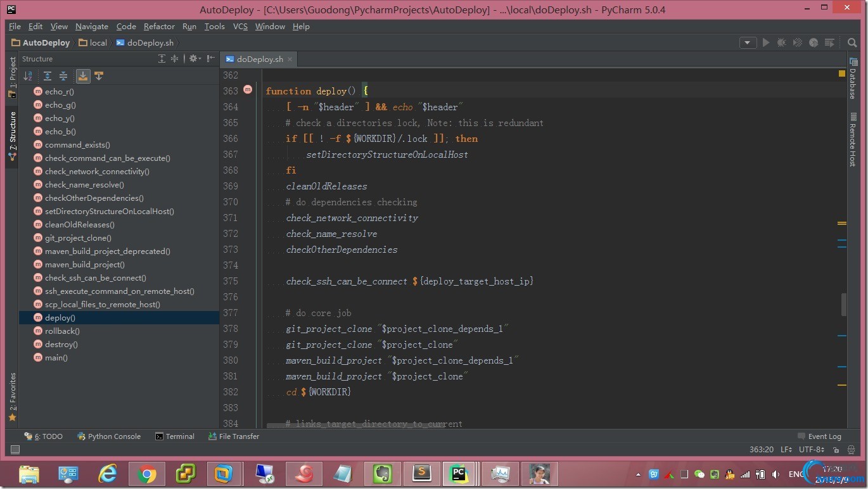Open the File menu
The height and width of the screenshot is (489, 868).
(x=15, y=27)
